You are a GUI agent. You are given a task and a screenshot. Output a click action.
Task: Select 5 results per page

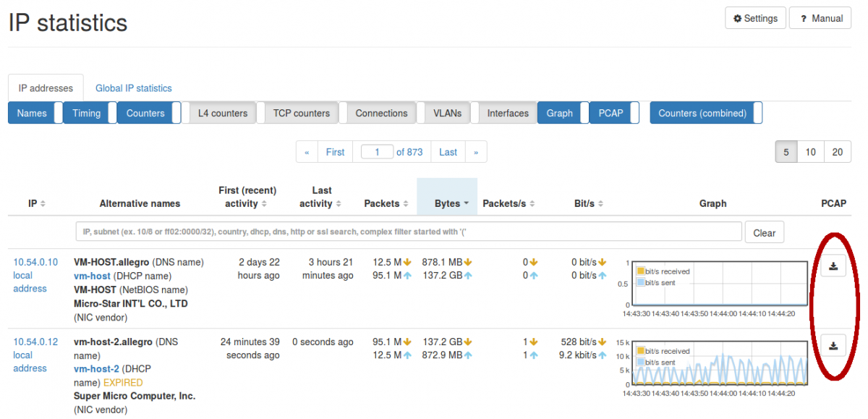(786, 151)
